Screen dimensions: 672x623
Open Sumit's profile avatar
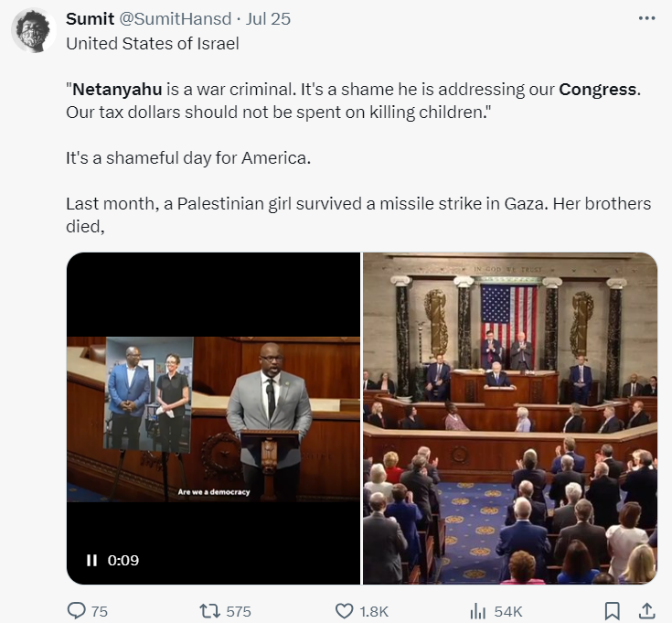click(34, 32)
